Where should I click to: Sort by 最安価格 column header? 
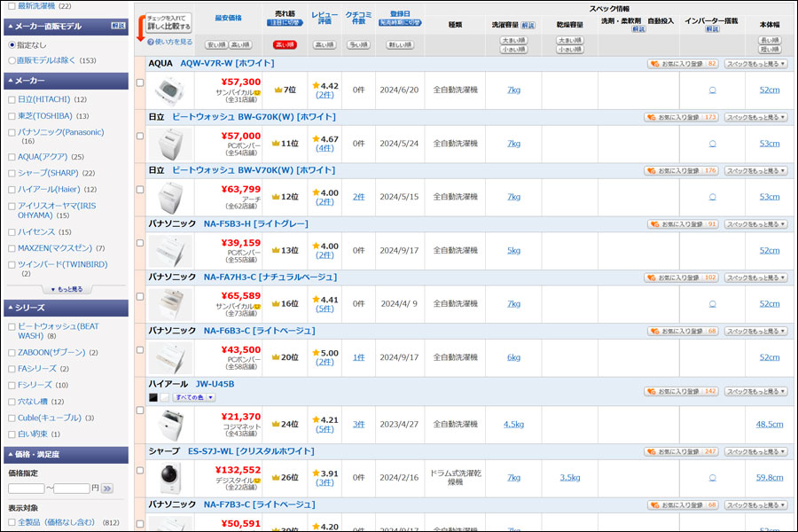(229, 18)
